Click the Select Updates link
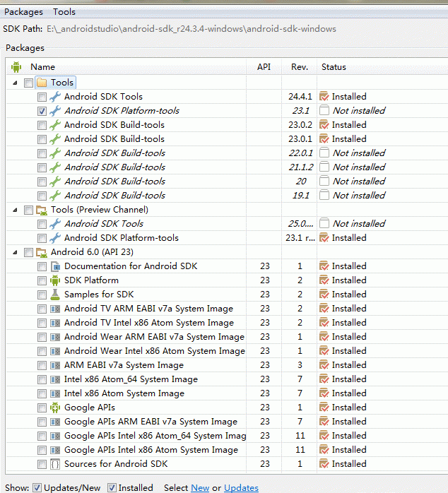Screen dimensions: 448x493 [241, 487]
